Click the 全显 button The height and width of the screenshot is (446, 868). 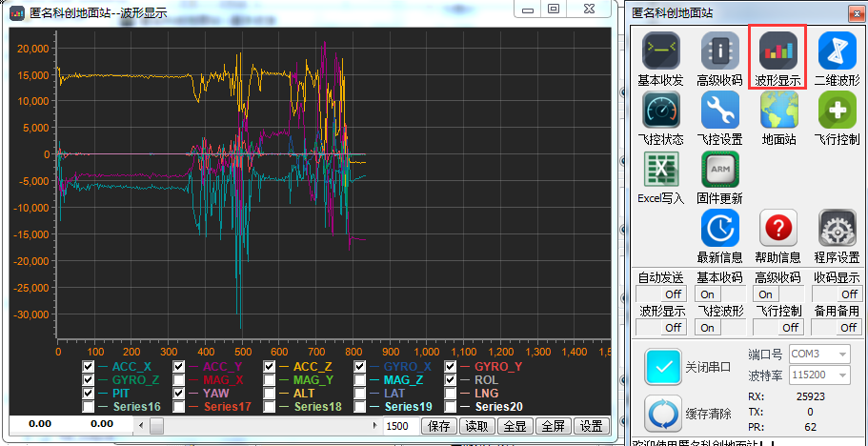tap(515, 426)
